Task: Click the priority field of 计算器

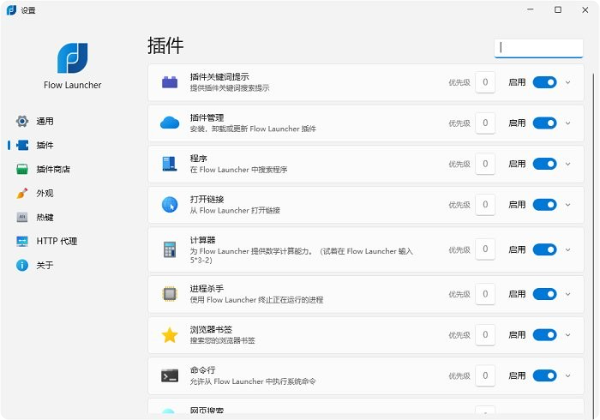Action: point(485,249)
